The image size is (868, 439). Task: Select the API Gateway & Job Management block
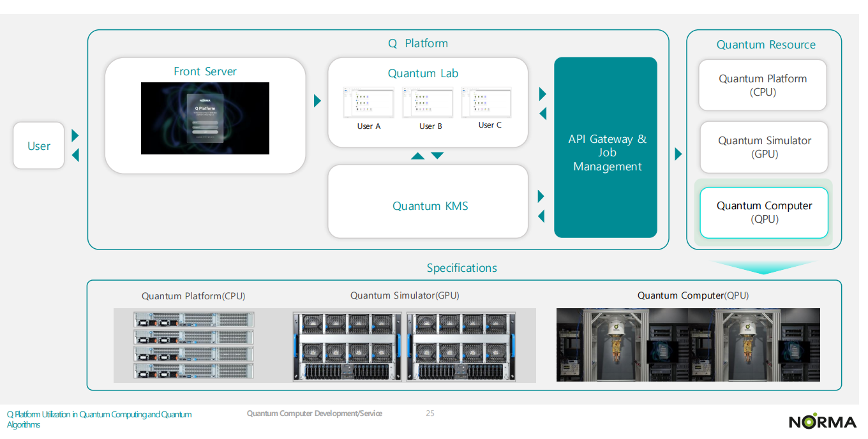click(x=606, y=147)
